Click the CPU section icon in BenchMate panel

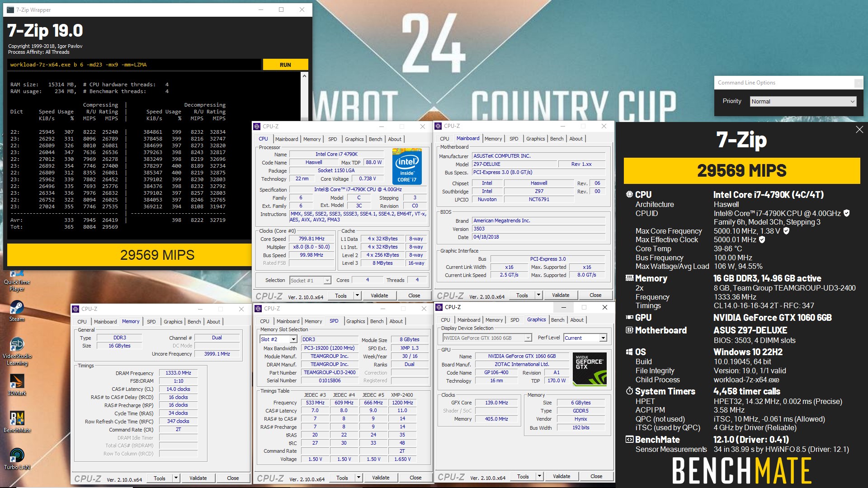pos(629,194)
